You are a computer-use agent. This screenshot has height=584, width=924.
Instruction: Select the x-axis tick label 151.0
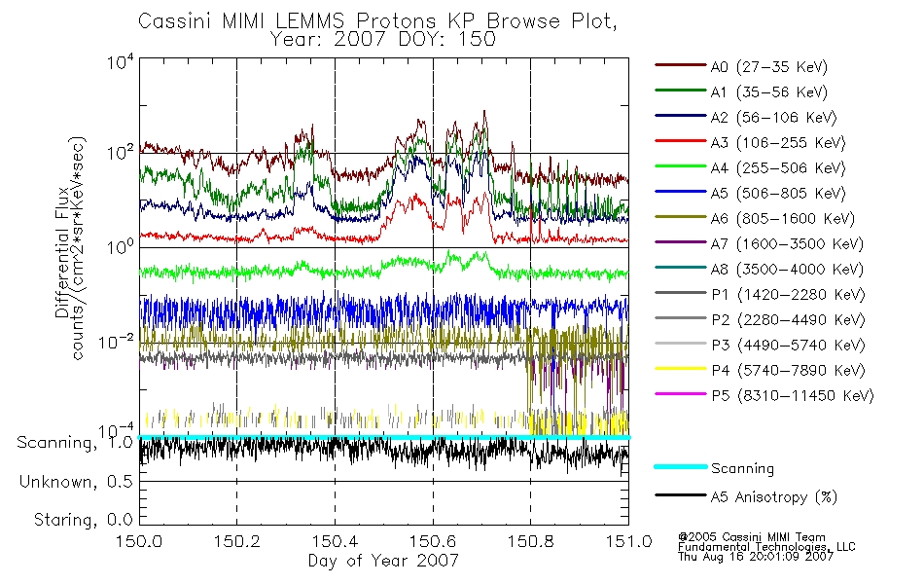click(628, 541)
